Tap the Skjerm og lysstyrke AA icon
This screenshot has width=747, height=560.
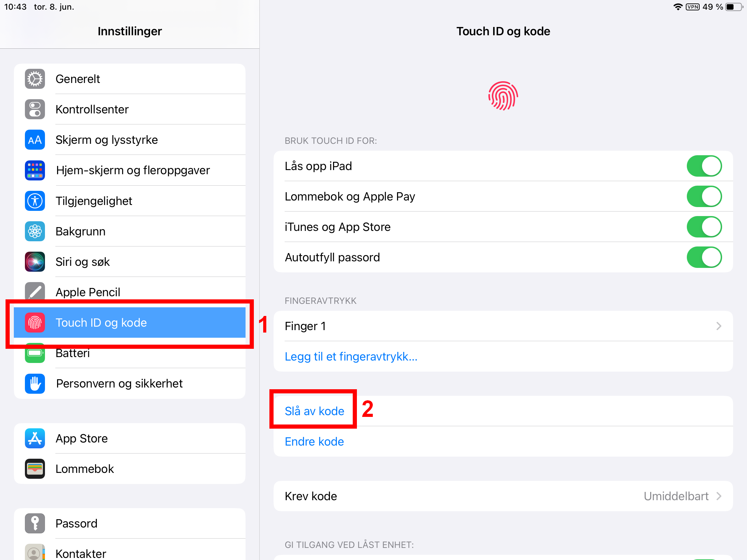[x=35, y=140]
